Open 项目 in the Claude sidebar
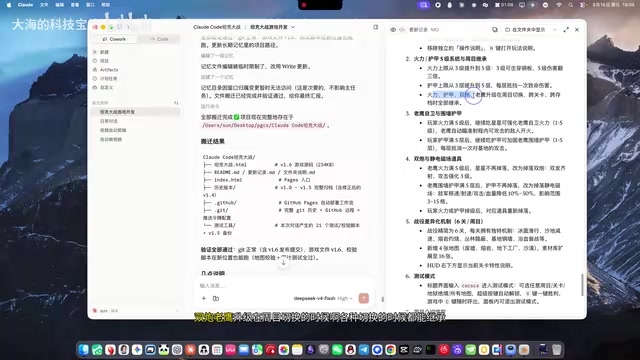Image resolution: width=640 pixels, height=360 pixels. point(104,61)
